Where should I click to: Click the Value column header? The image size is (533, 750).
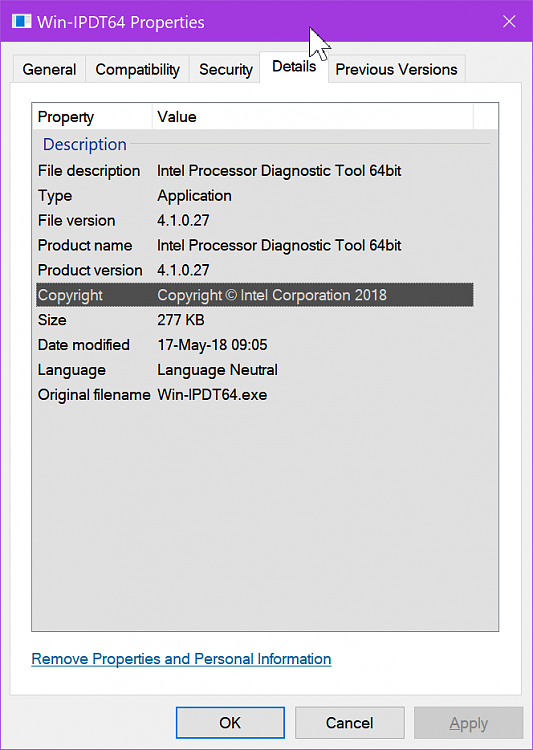tap(313, 117)
